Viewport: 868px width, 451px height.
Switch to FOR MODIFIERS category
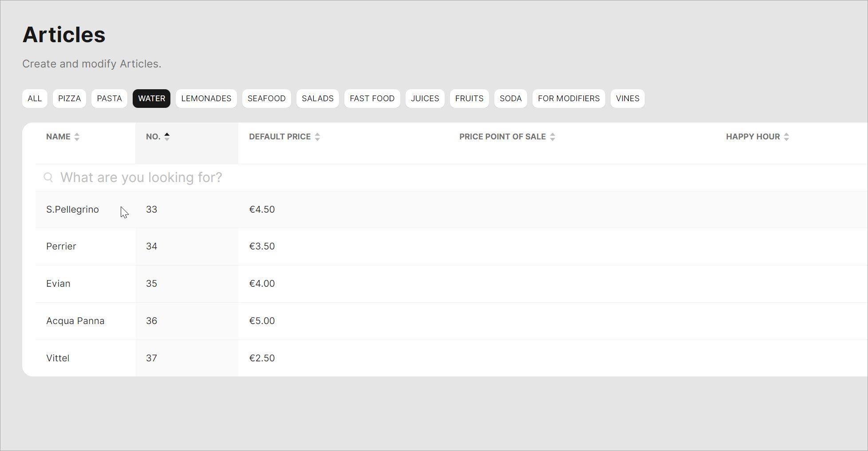(x=568, y=99)
